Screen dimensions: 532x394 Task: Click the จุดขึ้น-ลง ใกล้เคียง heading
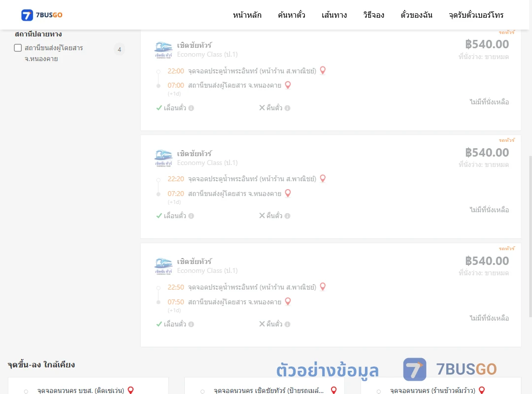tap(41, 365)
